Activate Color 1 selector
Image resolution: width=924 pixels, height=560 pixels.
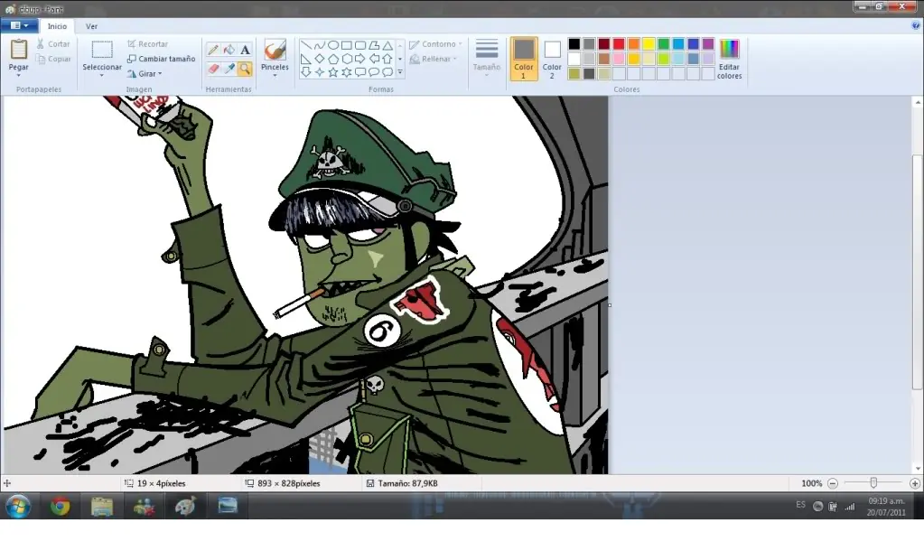[x=523, y=59]
